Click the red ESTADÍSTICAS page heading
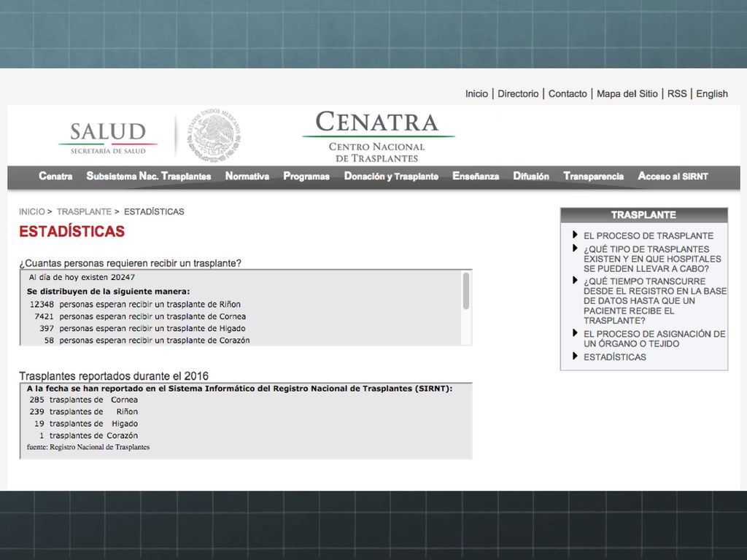The height and width of the screenshot is (560, 747). tap(71, 231)
